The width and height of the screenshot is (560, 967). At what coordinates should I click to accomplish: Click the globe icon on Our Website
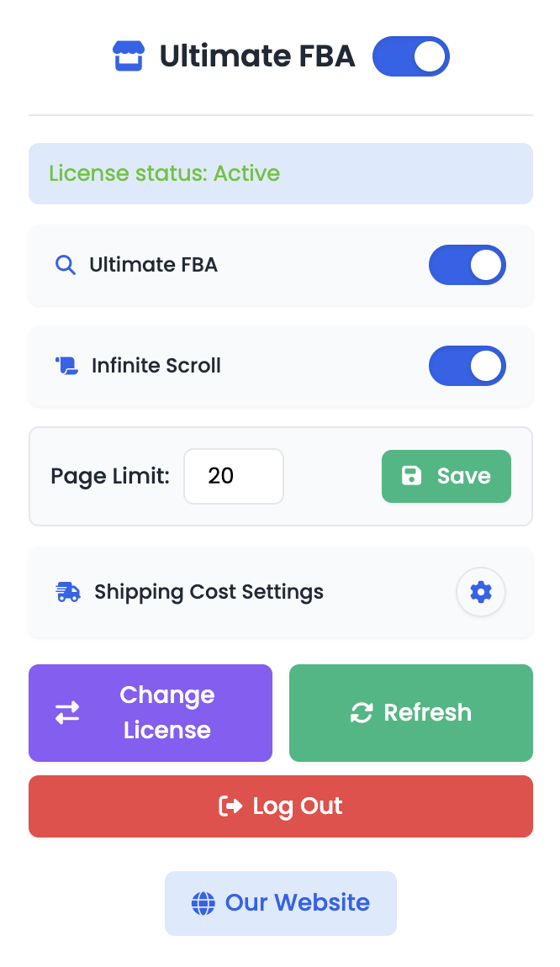coord(203,903)
